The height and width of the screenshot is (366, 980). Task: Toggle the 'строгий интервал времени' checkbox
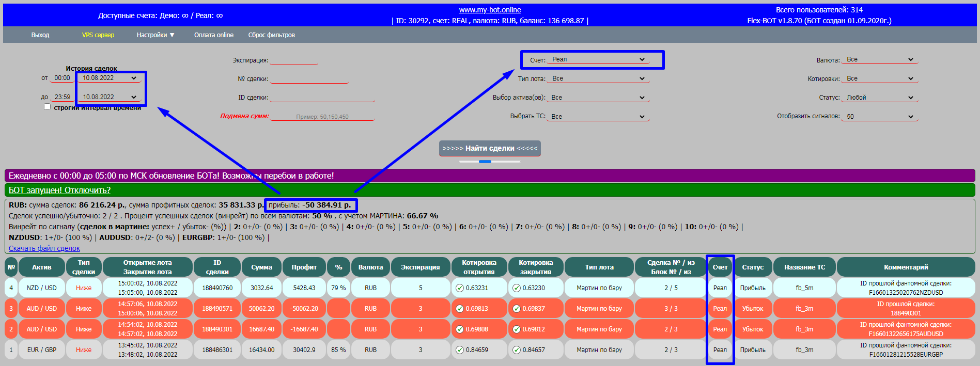click(x=48, y=107)
